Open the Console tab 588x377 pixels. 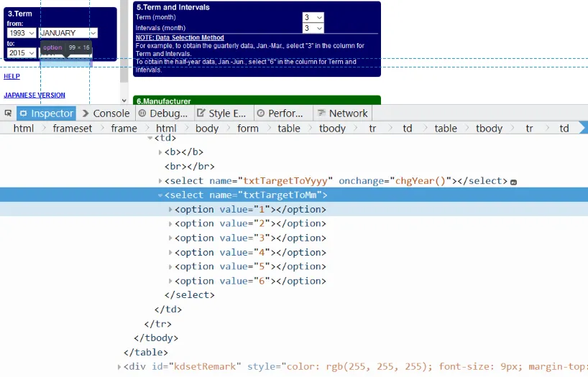point(106,113)
